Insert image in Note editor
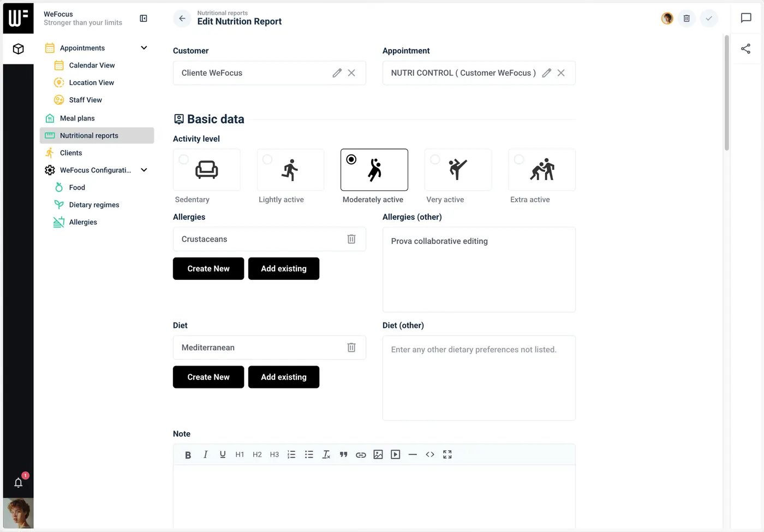Screen dimensions: 764x532 [378, 455]
